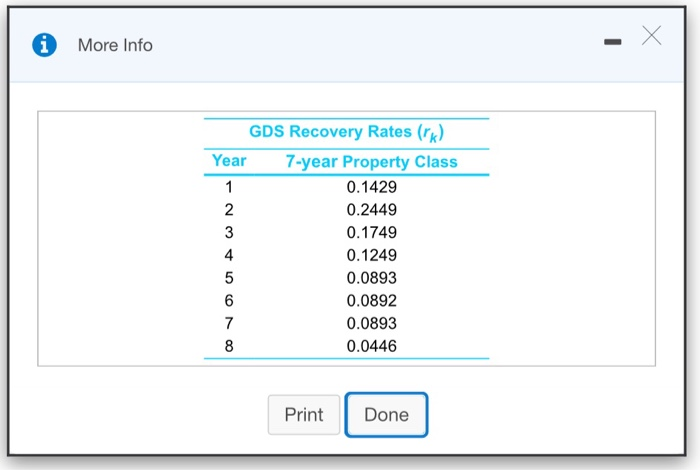Select the rate value 0.1429

[x=371, y=187]
